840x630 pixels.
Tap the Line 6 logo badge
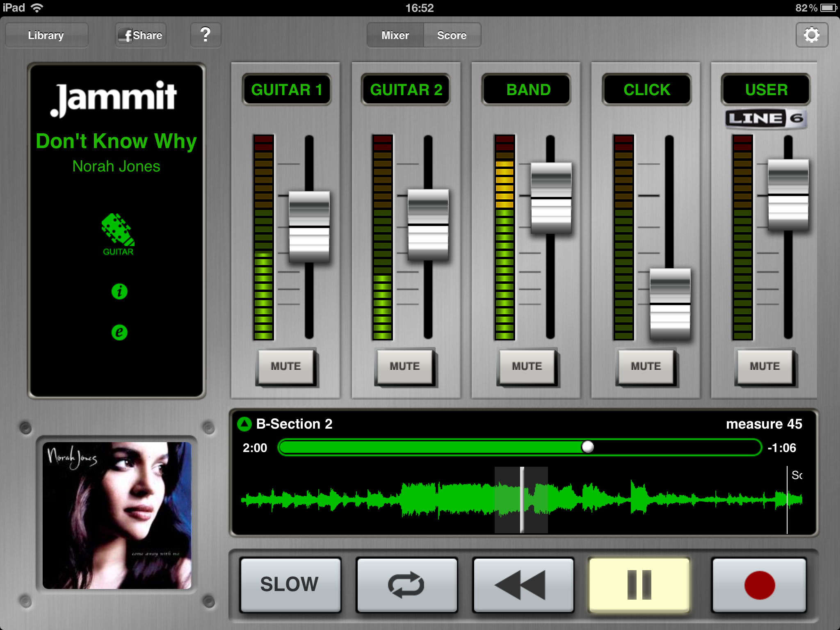tap(765, 119)
